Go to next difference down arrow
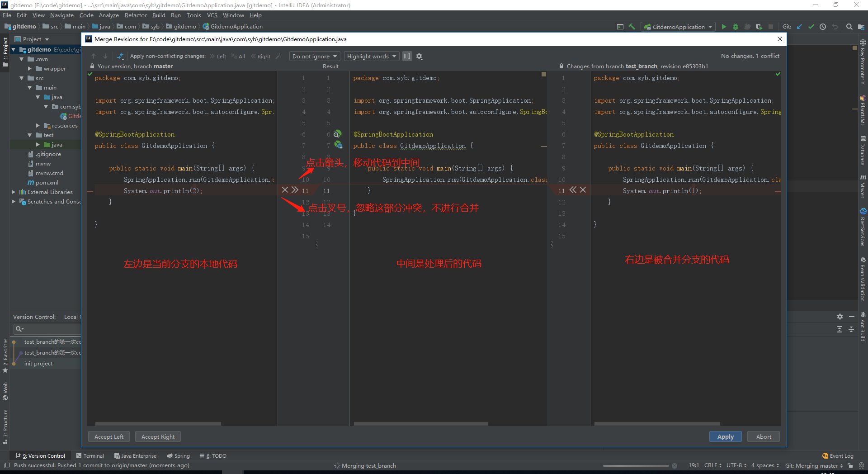 point(105,57)
